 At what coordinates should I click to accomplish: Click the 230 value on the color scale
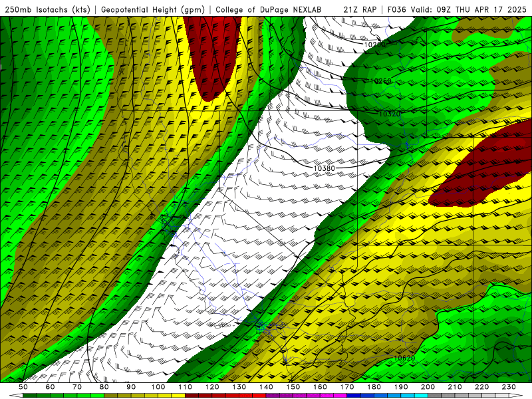[509, 387]
